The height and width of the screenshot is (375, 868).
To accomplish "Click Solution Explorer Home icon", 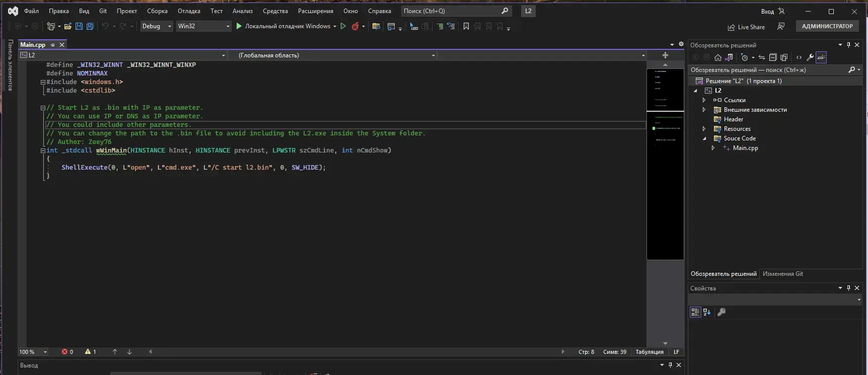I will click(718, 57).
